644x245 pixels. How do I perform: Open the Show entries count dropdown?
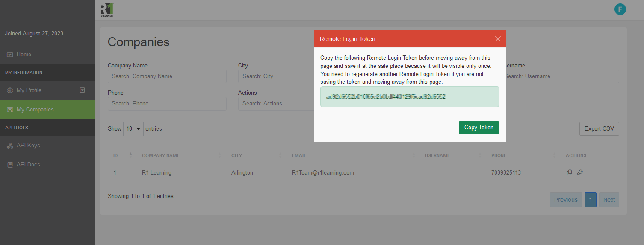point(133,129)
